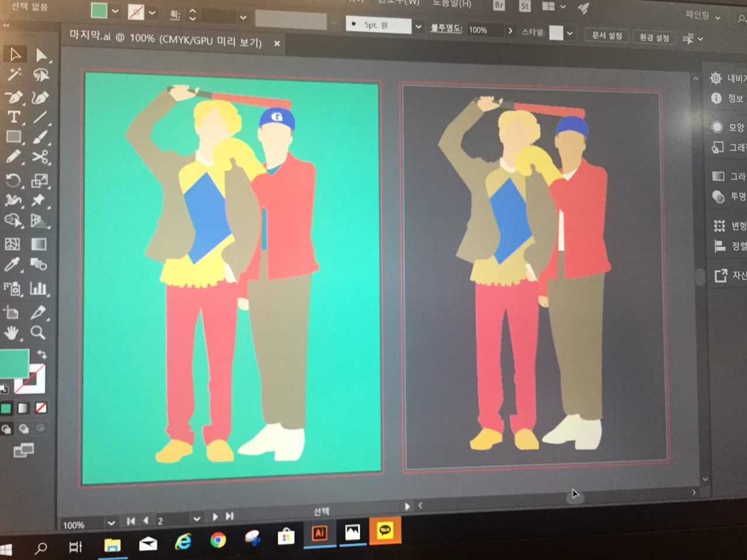Open the 모양 panel
Screen dimensions: 747x560
pyautogui.click(x=729, y=127)
